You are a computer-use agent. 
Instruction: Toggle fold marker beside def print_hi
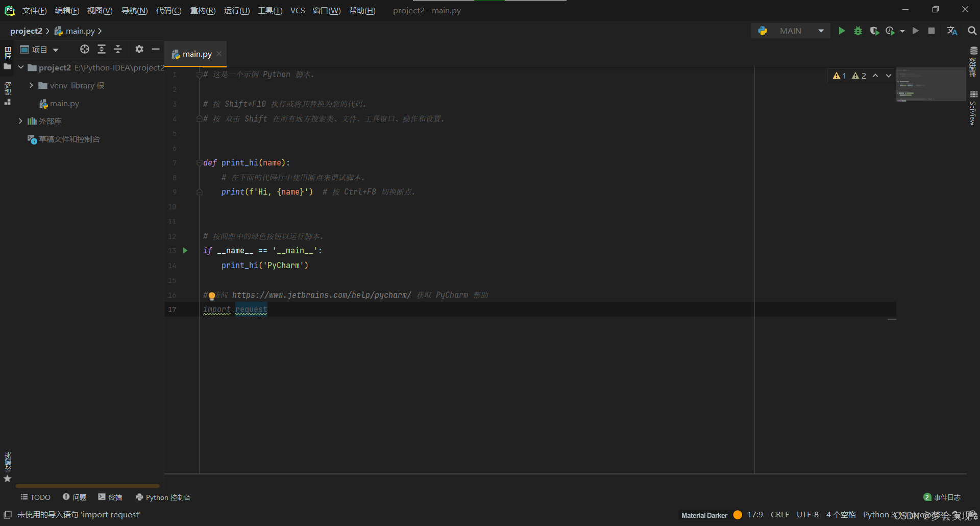(x=199, y=163)
